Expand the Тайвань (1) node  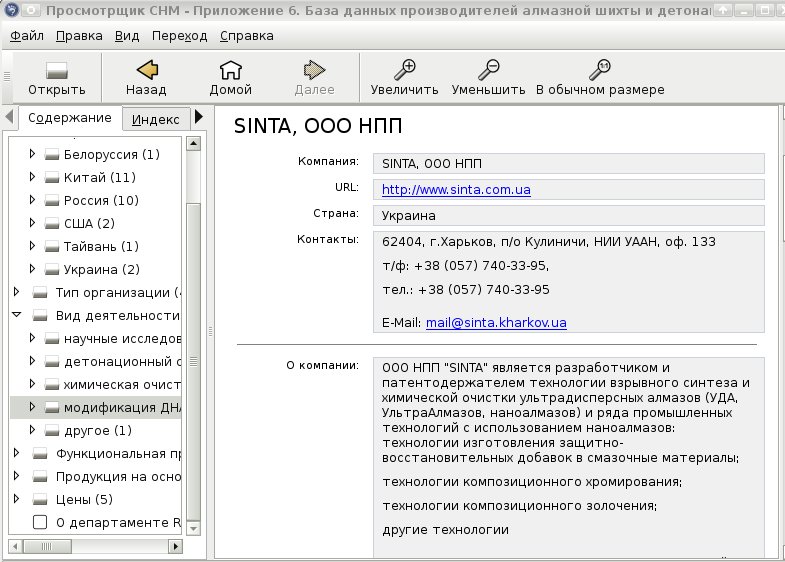click(32, 246)
